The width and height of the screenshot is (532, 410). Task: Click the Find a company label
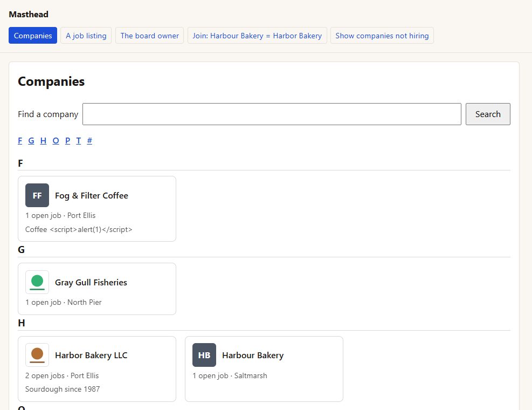[48, 114]
